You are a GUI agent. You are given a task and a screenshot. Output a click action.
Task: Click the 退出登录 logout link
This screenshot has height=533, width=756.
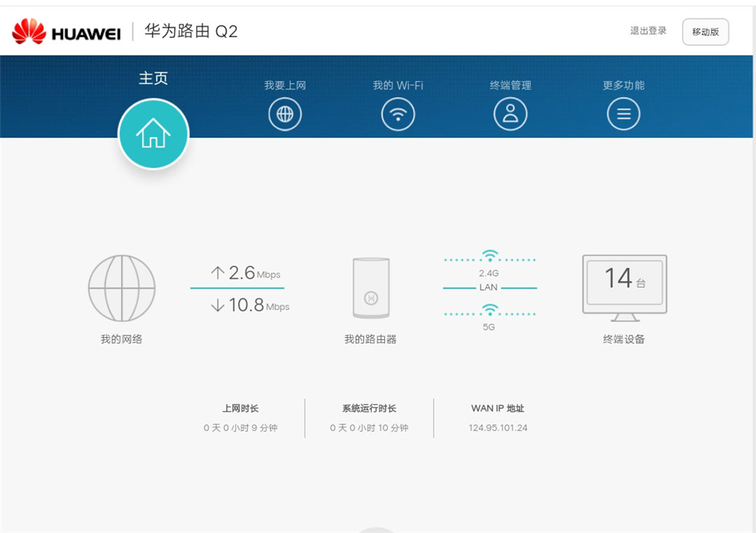pos(648,31)
